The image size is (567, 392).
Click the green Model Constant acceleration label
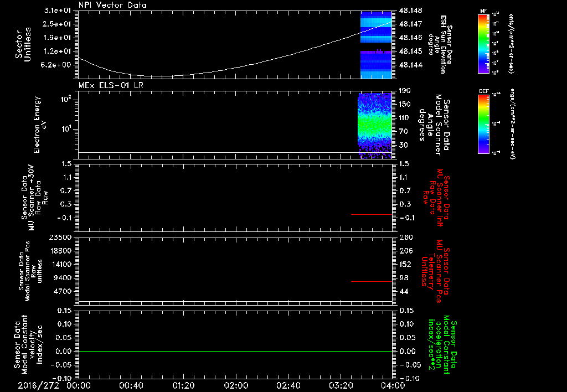(x=442, y=344)
